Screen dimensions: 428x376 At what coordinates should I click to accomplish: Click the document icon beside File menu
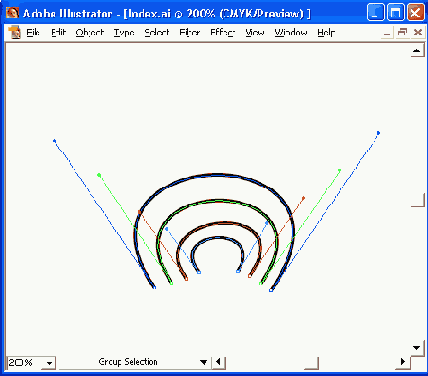point(14,33)
